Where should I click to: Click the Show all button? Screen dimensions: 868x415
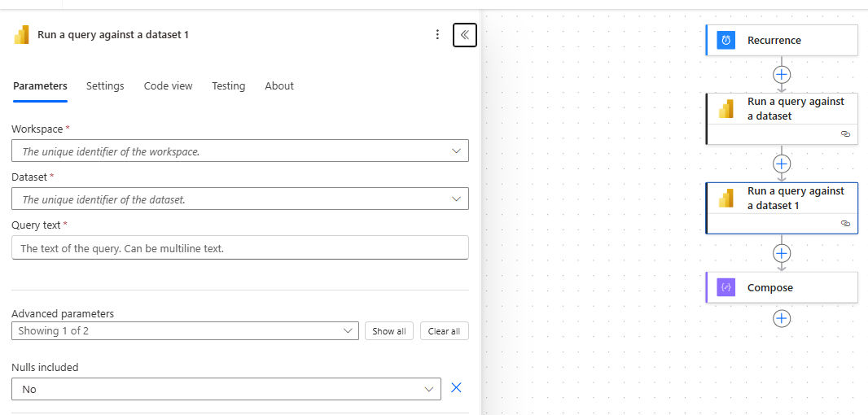pyautogui.click(x=389, y=331)
